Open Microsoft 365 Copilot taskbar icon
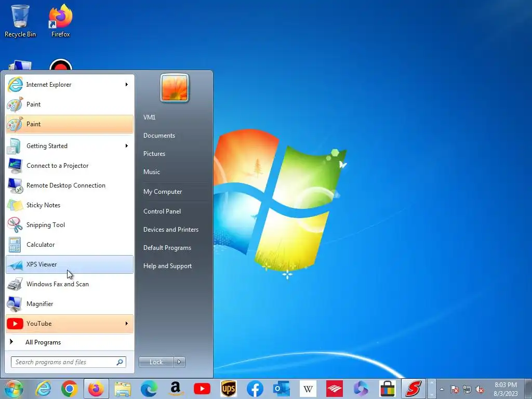 click(361, 389)
